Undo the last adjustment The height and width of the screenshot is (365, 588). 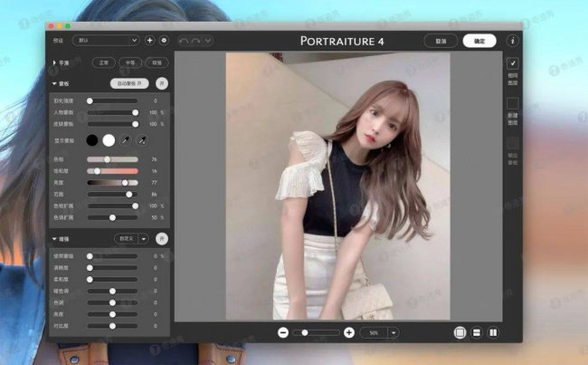pos(184,41)
